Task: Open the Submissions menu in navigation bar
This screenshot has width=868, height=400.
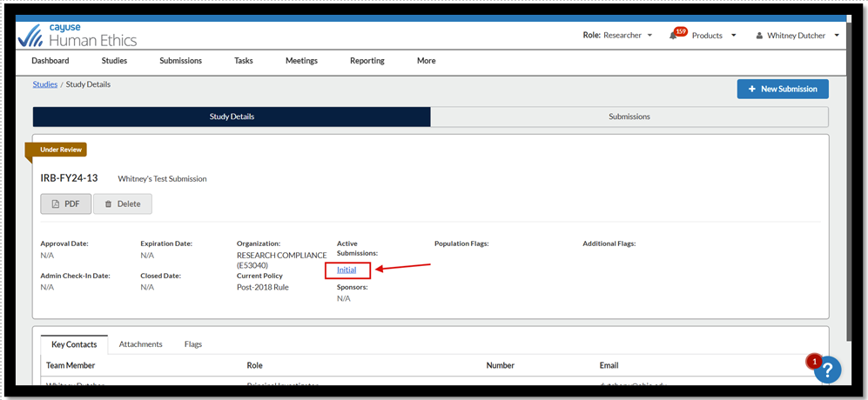Action: 180,61
